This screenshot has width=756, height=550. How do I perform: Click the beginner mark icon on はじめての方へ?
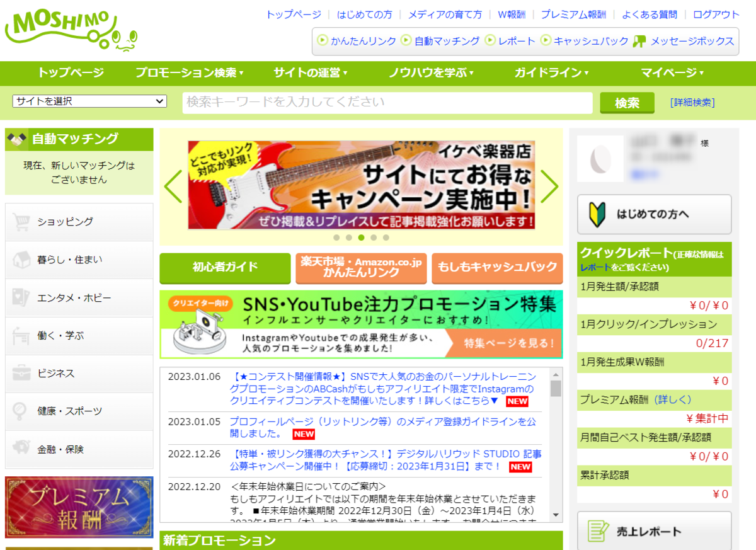pyautogui.click(x=598, y=214)
